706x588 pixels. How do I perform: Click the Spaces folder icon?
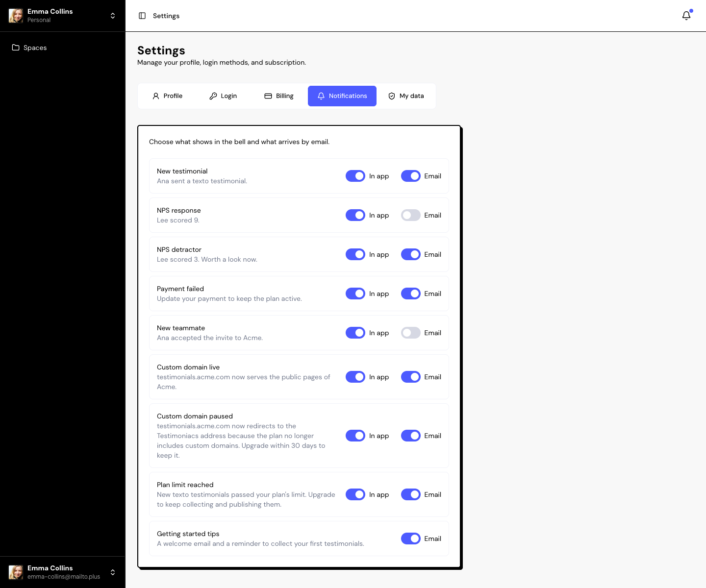pyautogui.click(x=16, y=48)
